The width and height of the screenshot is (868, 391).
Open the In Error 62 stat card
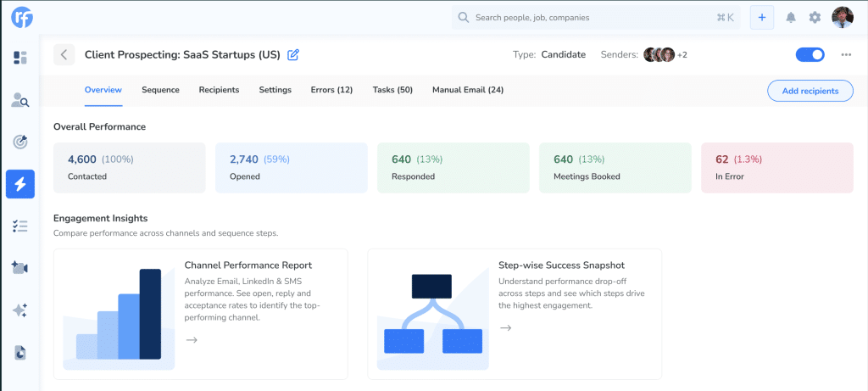click(777, 168)
